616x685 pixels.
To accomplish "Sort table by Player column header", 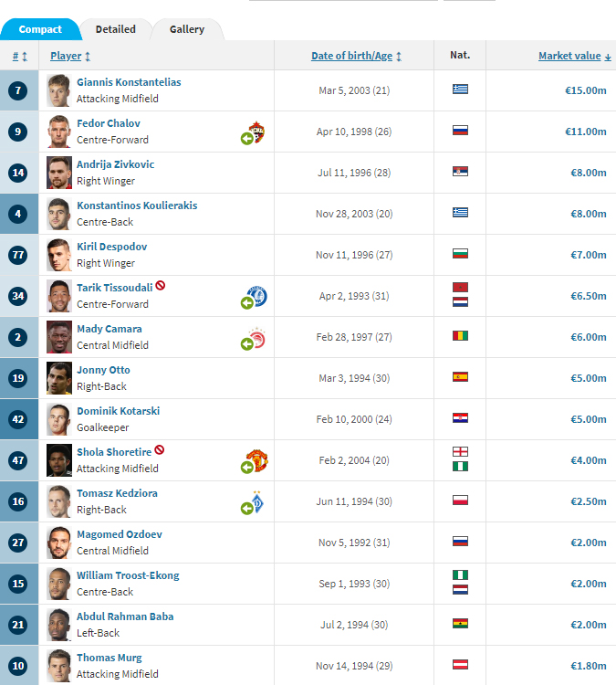I will (x=70, y=56).
